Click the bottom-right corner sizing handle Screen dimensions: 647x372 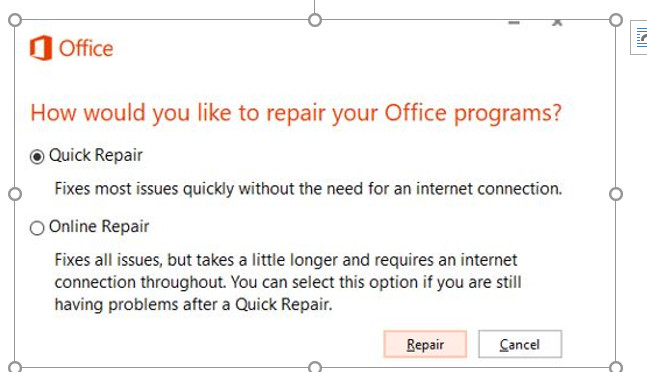click(x=616, y=367)
